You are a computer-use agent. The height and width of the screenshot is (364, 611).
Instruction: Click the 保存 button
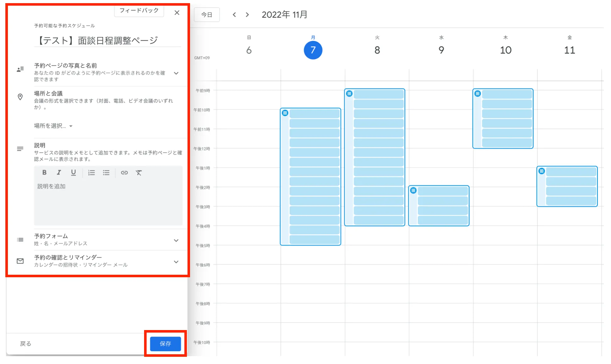click(x=165, y=344)
